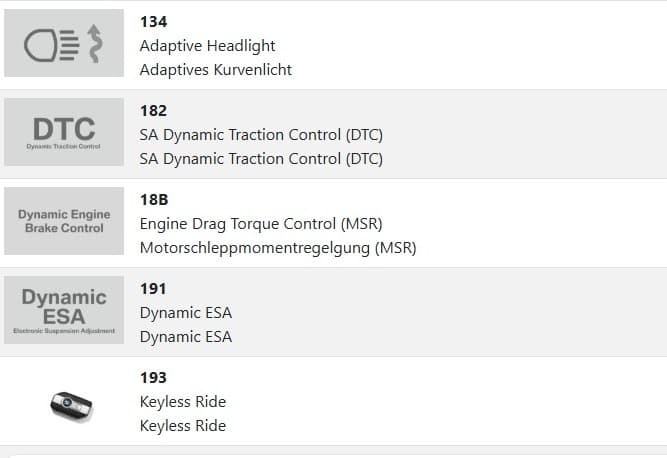This screenshot has height=458, width=667.
Task: Select option code 134
Action: 153,21
